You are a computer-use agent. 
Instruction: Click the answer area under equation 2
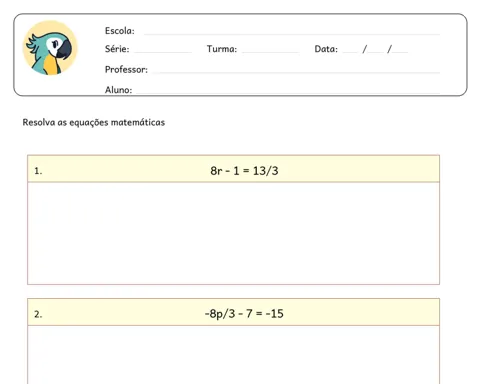pyautogui.click(x=233, y=355)
